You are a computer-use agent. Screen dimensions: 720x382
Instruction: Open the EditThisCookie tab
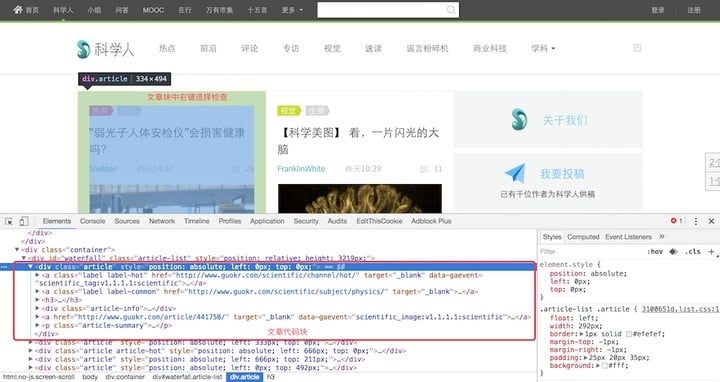(379, 221)
